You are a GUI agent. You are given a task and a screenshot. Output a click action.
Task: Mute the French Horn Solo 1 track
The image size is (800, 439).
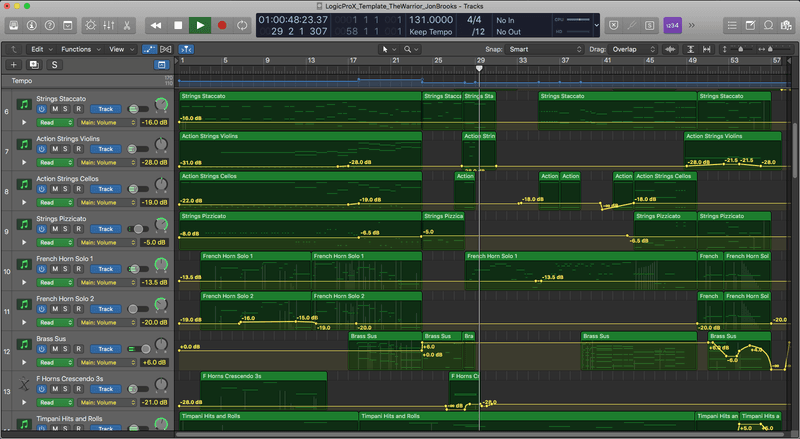pyautogui.click(x=55, y=269)
